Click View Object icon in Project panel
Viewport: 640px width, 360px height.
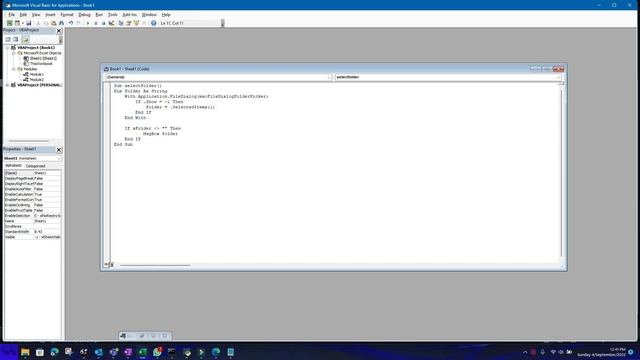pyautogui.click(x=16, y=39)
